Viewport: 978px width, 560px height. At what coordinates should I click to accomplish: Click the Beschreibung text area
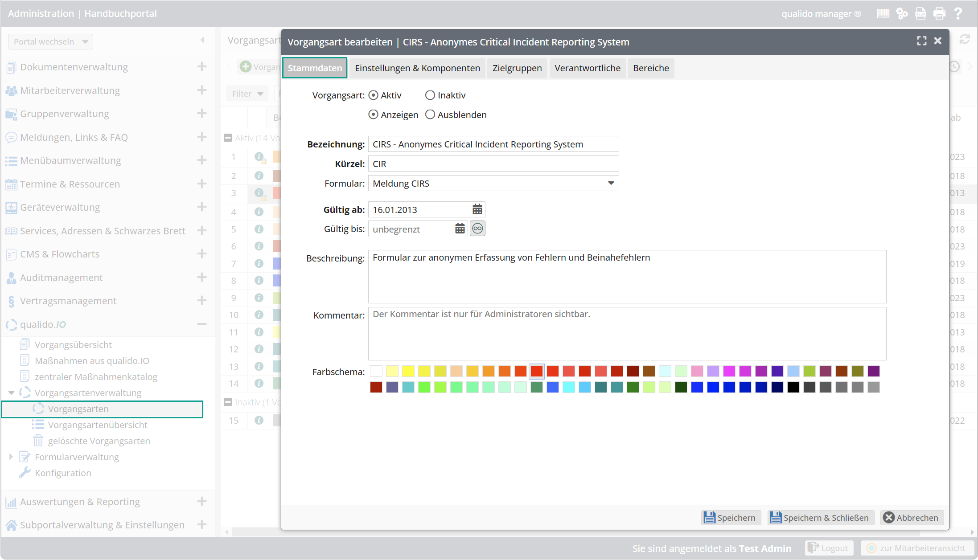(x=627, y=277)
